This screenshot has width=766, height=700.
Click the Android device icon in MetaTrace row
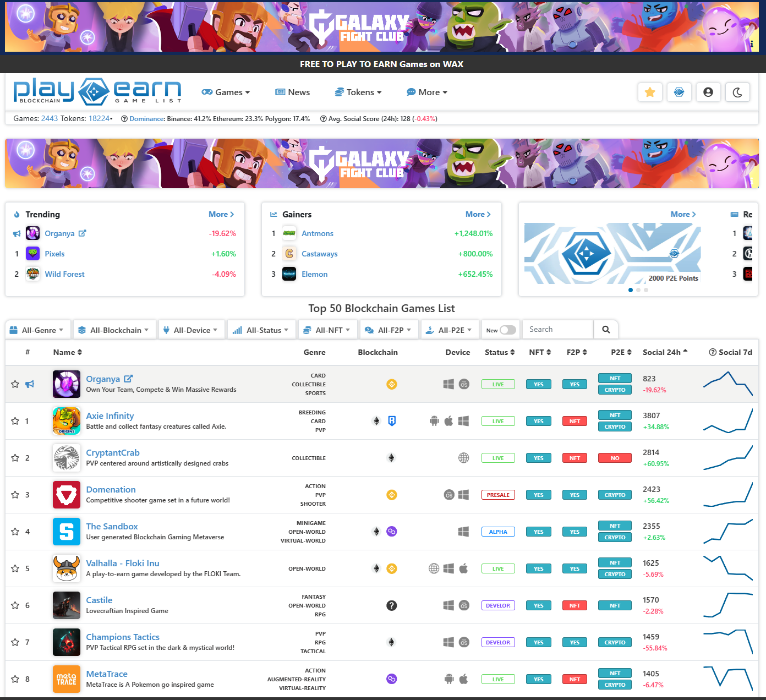coord(449,679)
